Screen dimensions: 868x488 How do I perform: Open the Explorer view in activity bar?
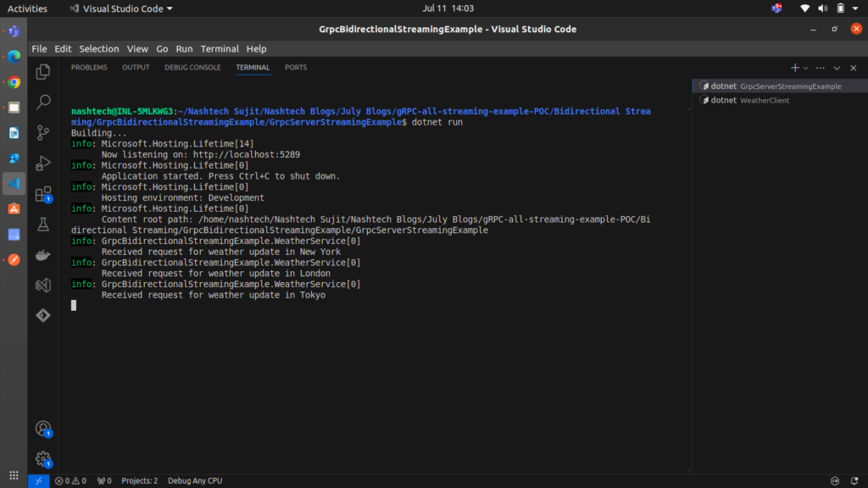(x=43, y=73)
